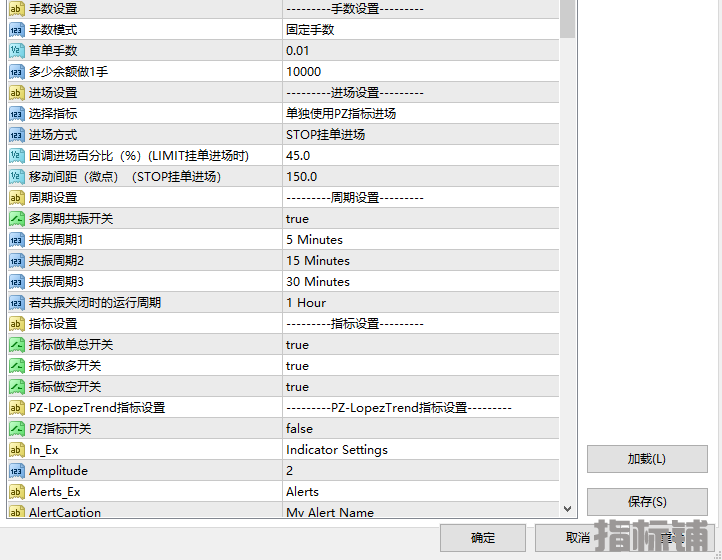Click the decimal icon beside 首单手数
This screenshot has width=722, height=560.
(16, 51)
